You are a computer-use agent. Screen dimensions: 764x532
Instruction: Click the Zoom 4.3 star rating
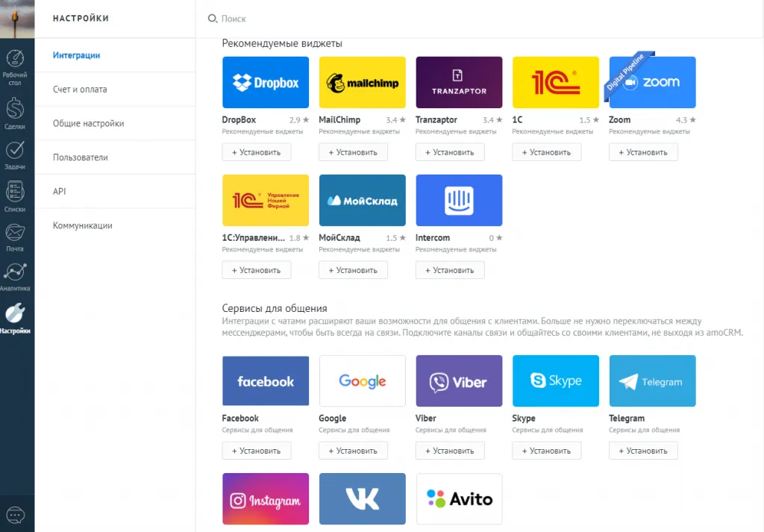pos(686,120)
